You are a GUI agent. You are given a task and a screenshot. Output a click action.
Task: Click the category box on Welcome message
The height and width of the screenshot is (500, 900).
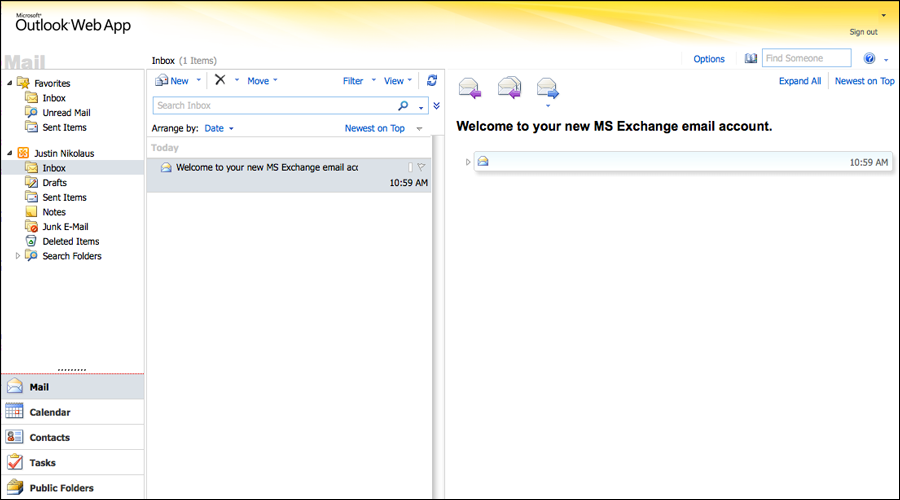coord(410,167)
